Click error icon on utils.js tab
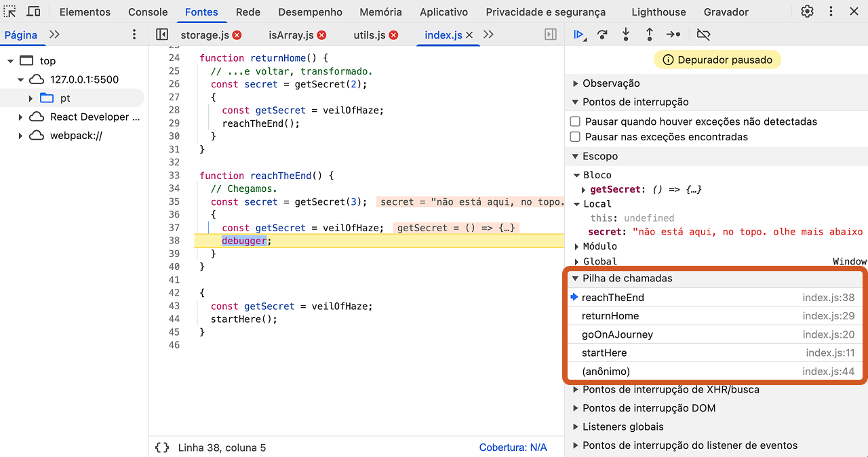Screen dimensions: 868x457 pyautogui.click(x=393, y=35)
